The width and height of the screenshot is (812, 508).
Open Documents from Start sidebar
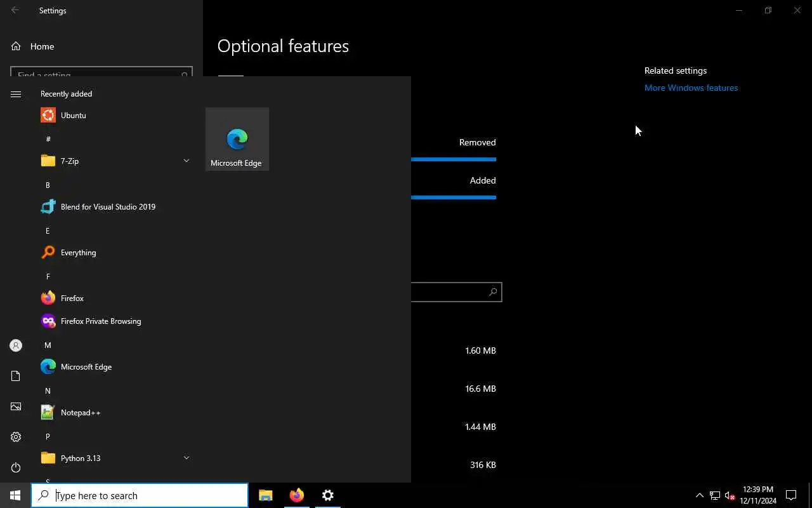coord(16,376)
